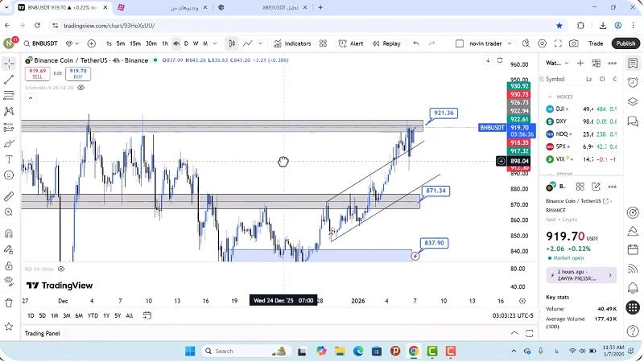Image resolution: width=644 pixels, height=362 pixels.
Task: Select the trend line drawing tool
Action: pos(9,80)
